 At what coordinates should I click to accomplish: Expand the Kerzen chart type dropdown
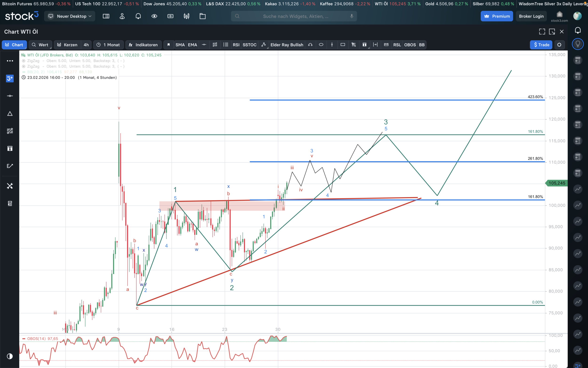pos(67,45)
